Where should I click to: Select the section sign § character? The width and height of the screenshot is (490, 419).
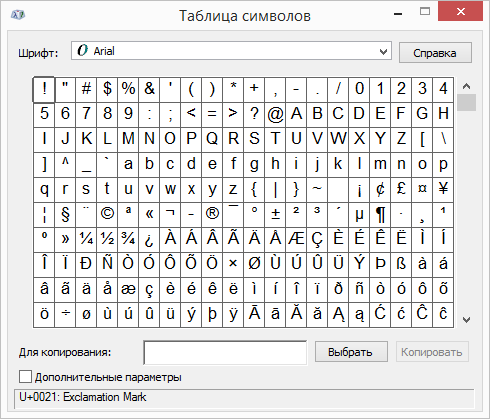(65, 215)
